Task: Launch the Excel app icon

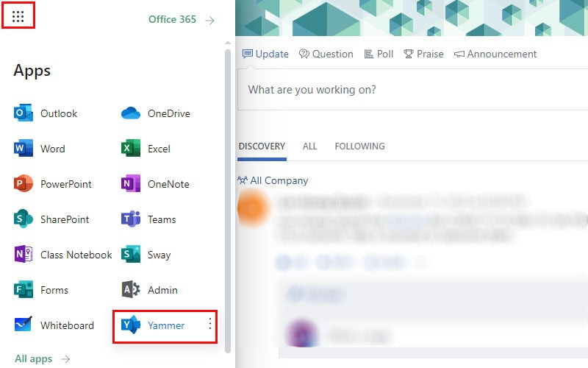Action: [x=131, y=149]
